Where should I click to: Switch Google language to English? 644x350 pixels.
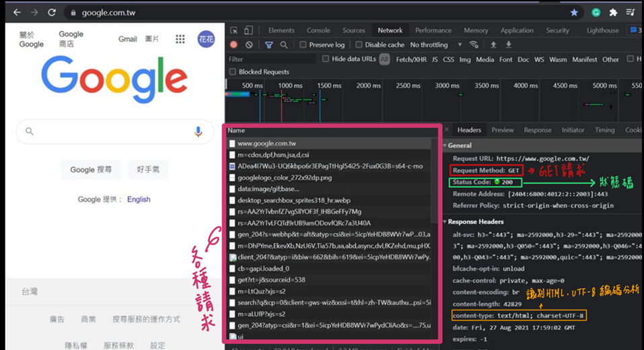tap(139, 199)
